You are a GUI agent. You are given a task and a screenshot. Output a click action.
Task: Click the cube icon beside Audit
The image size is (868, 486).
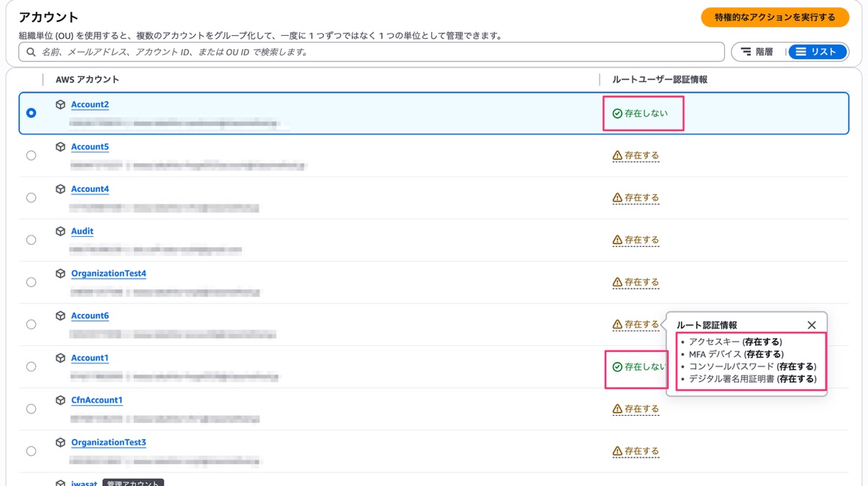pyautogui.click(x=61, y=232)
